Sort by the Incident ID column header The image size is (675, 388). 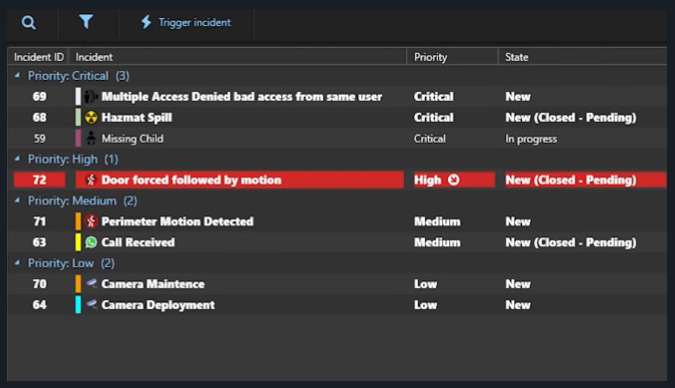38,57
